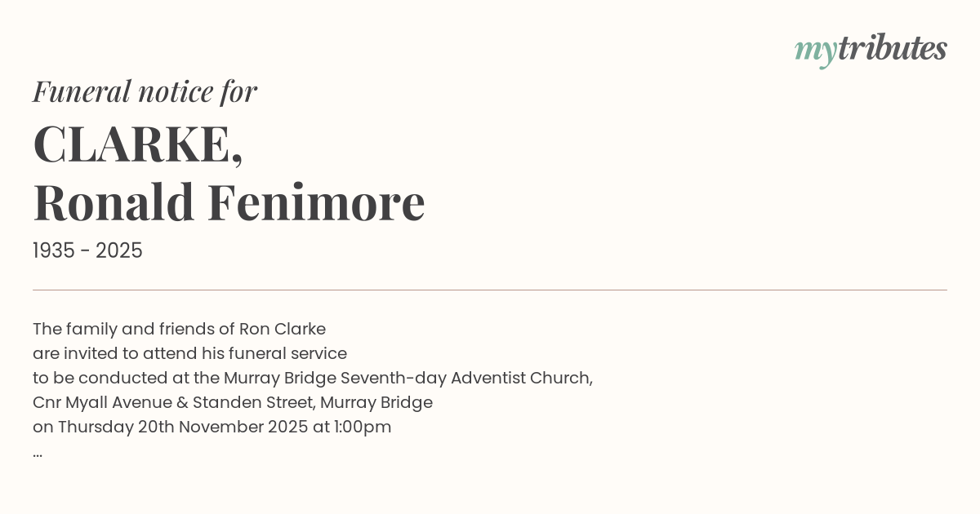The width and height of the screenshot is (980, 514).
Task: Click the green "my" part of the logo
Action: click(815, 51)
